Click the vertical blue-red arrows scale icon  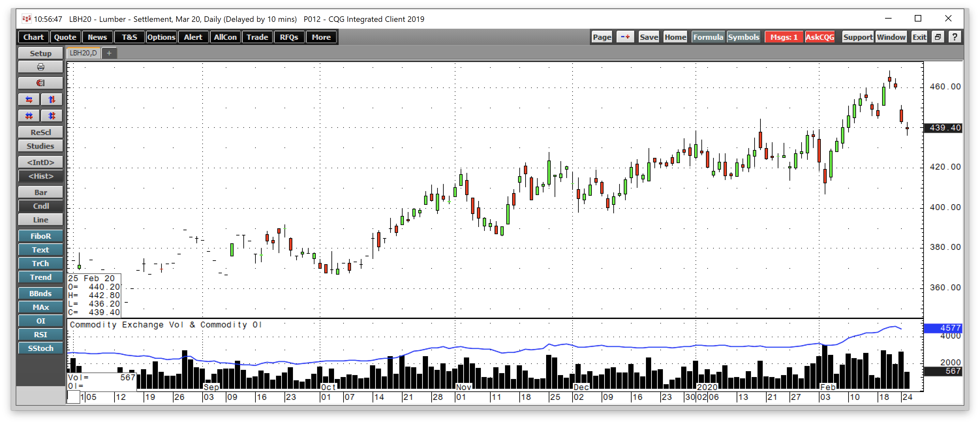tap(52, 99)
